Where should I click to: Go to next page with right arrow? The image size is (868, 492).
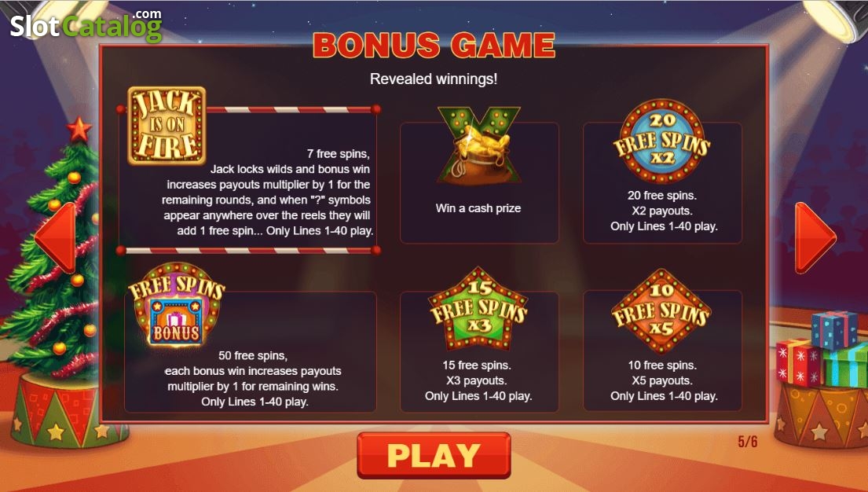[x=815, y=237]
